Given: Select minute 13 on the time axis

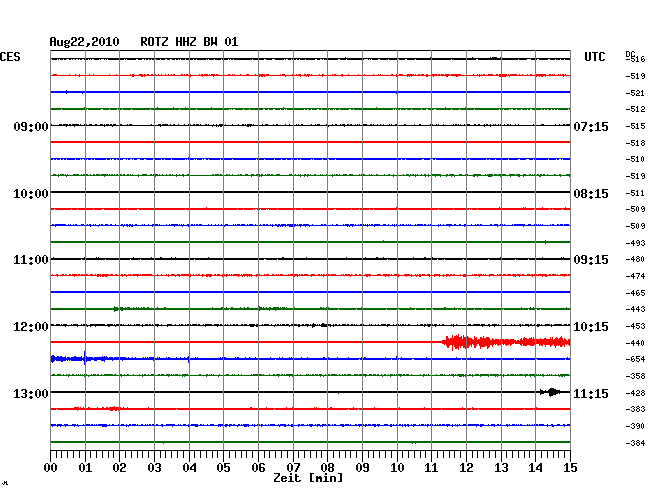Looking at the screenshot, I should click(x=501, y=468).
